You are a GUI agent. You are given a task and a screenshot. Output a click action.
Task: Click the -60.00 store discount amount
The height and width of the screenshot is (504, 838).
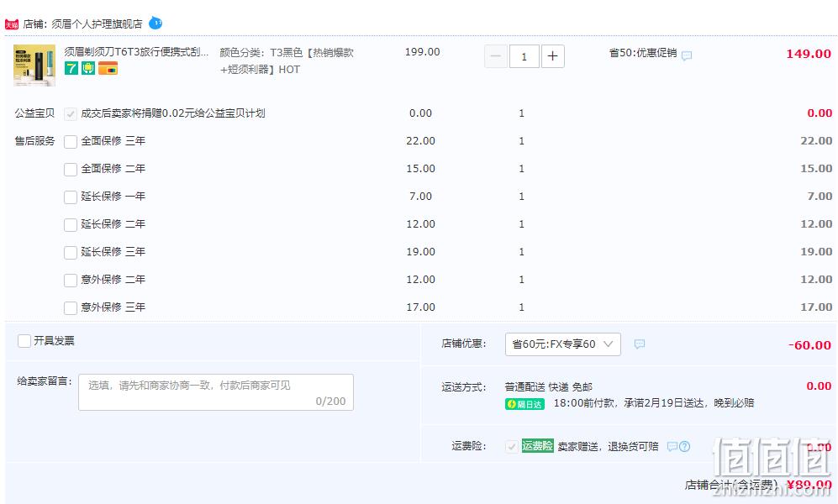point(809,345)
